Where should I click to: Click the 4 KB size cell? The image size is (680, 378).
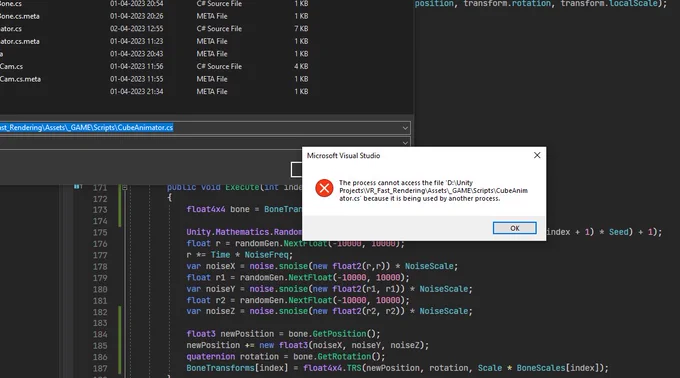pyautogui.click(x=301, y=66)
